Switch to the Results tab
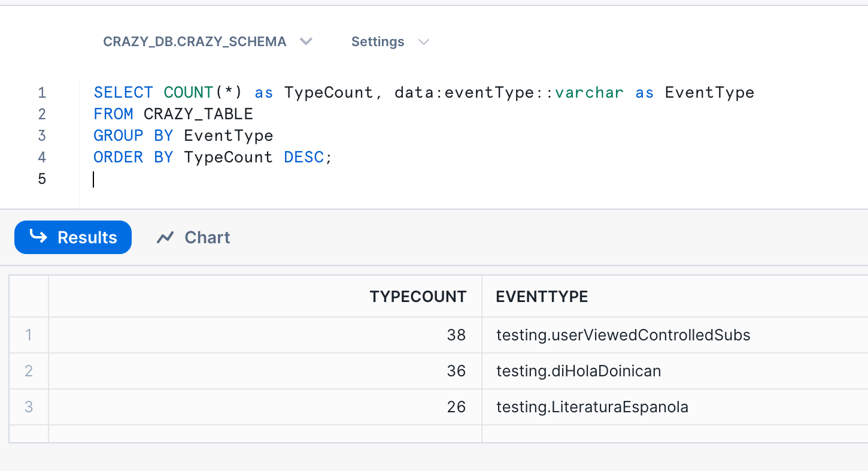 point(73,237)
